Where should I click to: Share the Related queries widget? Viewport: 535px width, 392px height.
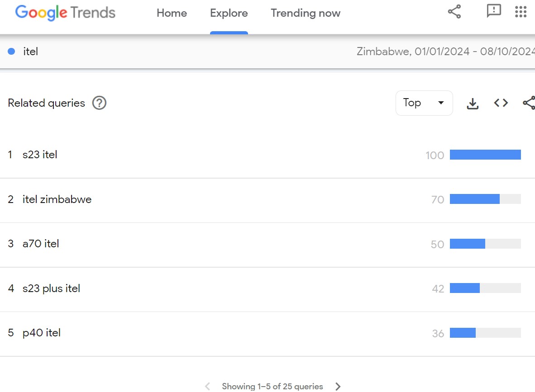click(529, 103)
